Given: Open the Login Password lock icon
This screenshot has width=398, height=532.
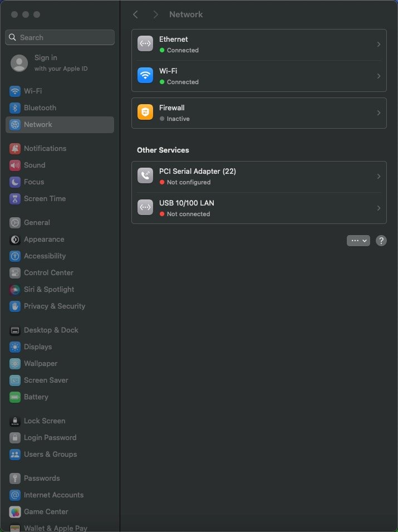Looking at the screenshot, I should click(15, 438).
